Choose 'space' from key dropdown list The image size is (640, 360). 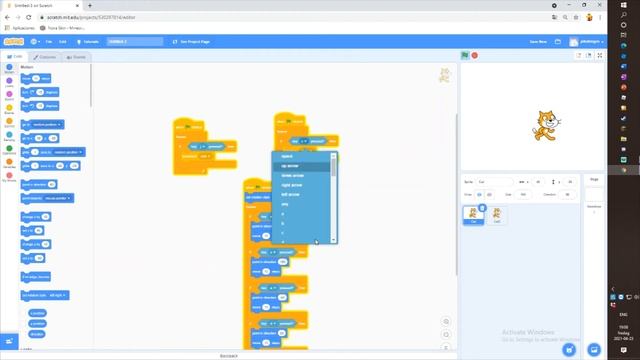tap(301, 156)
